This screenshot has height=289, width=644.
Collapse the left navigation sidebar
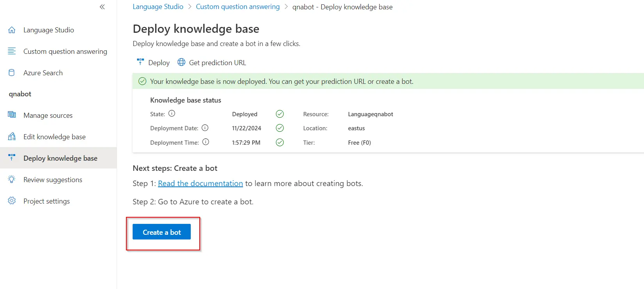tap(102, 7)
